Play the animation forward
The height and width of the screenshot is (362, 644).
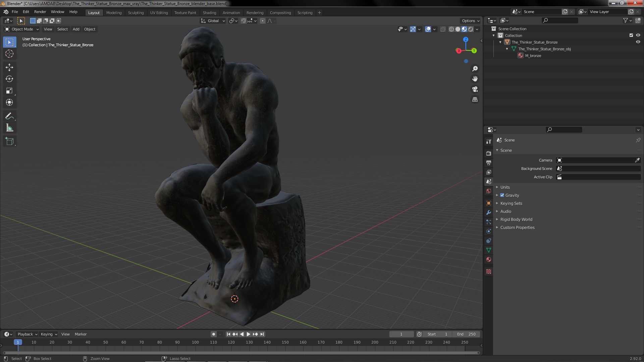tap(248, 334)
